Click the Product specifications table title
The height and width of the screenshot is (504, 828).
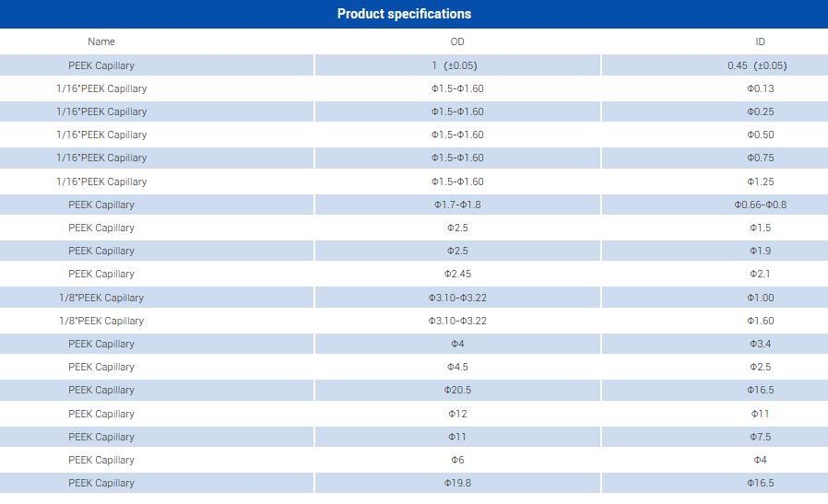[x=404, y=14]
